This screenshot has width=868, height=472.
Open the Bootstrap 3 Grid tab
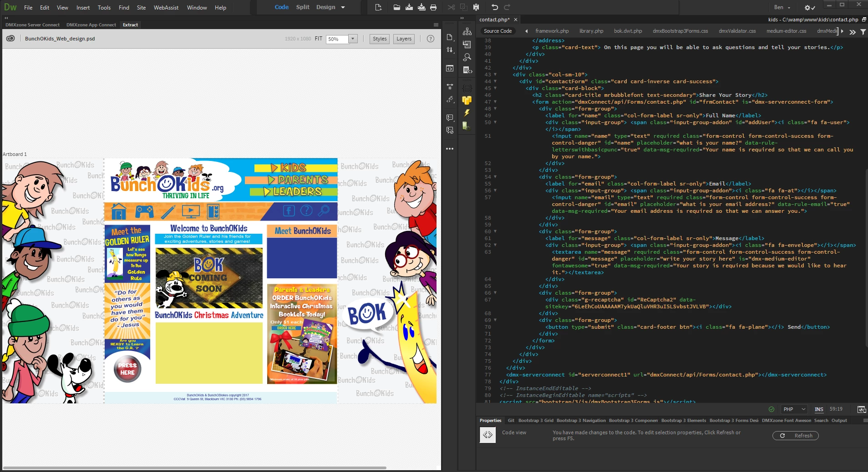(536, 421)
